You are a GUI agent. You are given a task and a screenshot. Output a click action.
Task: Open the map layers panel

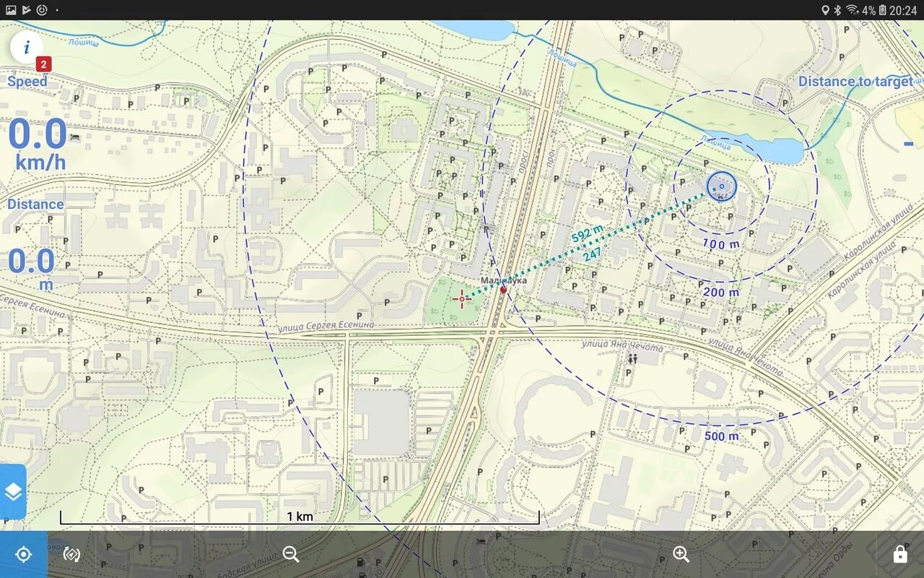pyautogui.click(x=13, y=492)
